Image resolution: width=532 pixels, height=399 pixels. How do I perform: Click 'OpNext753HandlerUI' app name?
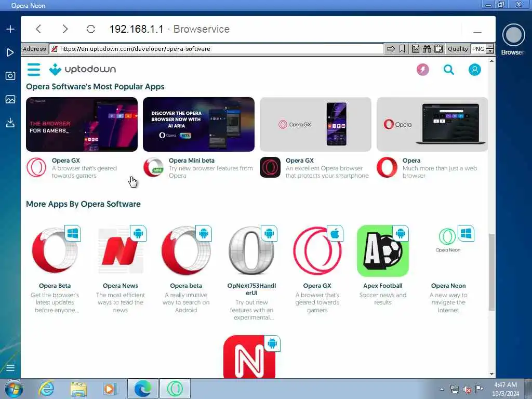[x=251, y=289]
